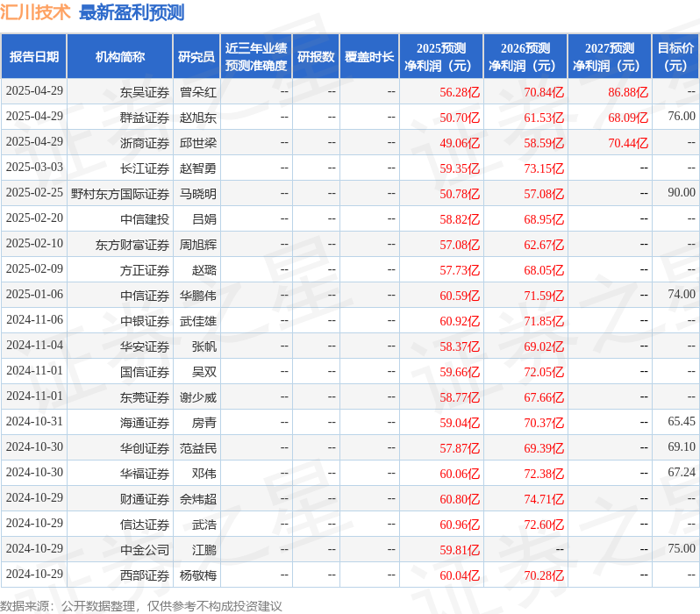700x614 pixels.
Task: Click the 最新盈利预测 heading
Action: [x=132, y=12]
